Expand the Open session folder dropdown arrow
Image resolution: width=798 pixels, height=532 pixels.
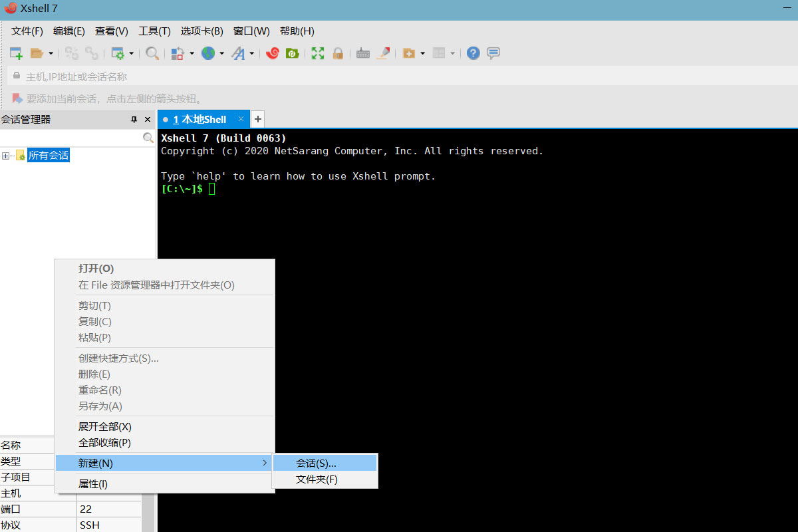click(x=51, y=53)
